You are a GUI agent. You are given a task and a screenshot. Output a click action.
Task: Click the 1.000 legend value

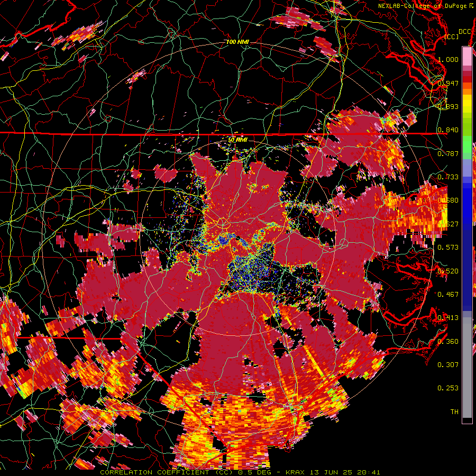448,59
